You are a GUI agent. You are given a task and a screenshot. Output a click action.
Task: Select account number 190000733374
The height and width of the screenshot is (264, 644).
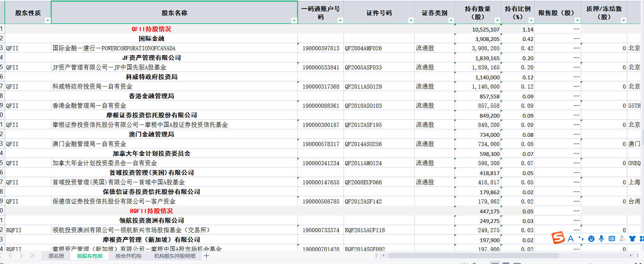321,230
